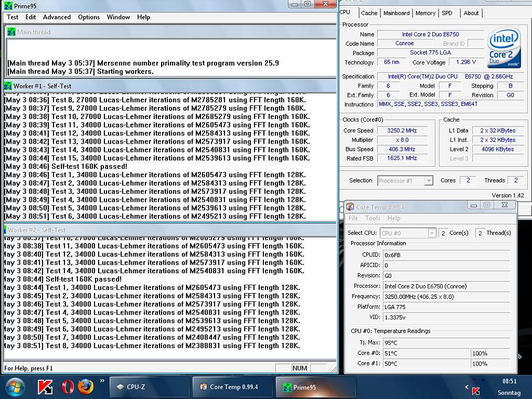Switch to the Mainboard tab in CPU-Z
Viewport: 532px width, 399px height.
396,13
